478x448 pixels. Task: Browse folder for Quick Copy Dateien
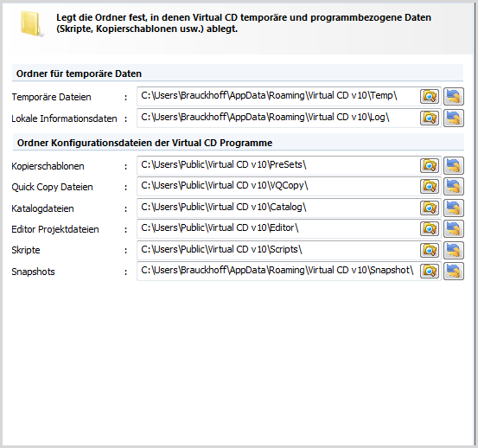[x=430, y=186]
